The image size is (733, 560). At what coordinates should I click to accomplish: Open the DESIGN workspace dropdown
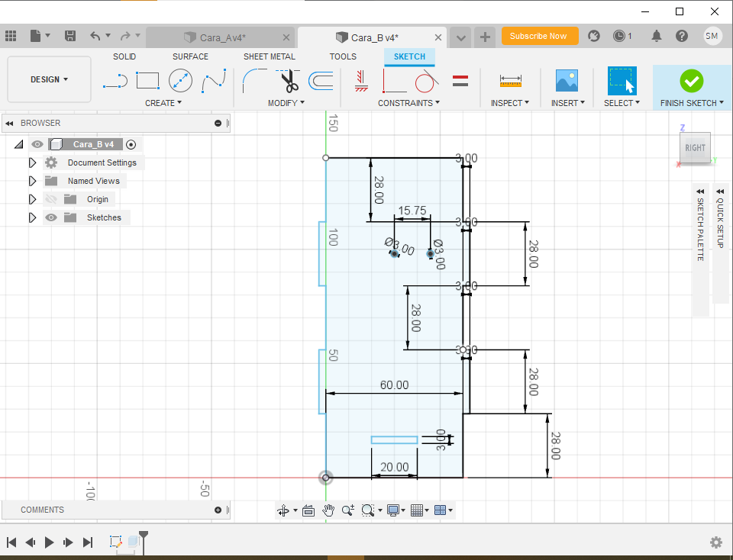tap(49, 79)
